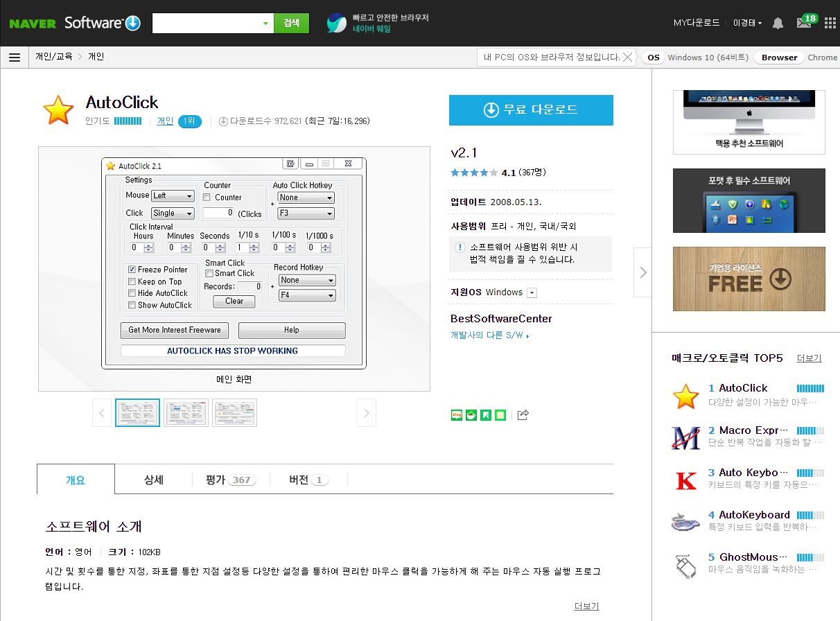Screen dimensions: 840x621
Task: Close the PC OS info tooltip
Action: click(x=628, y=58)
